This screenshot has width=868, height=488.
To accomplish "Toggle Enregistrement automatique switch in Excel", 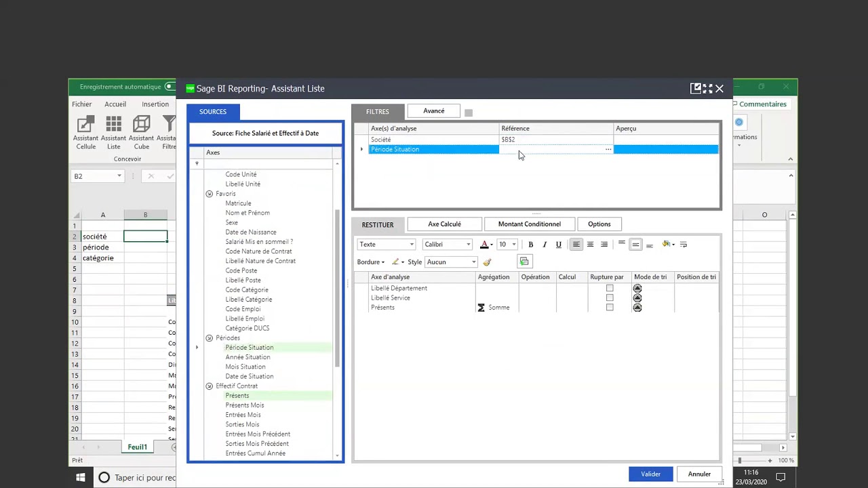I will tap(170, 87).
